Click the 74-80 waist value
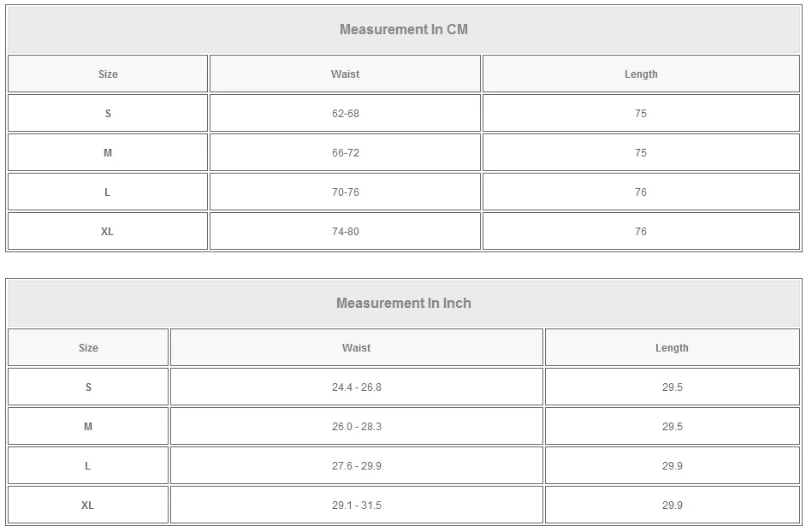Image resolution: width=806 pixels, height=532 pixels. (x=345, y=232)
